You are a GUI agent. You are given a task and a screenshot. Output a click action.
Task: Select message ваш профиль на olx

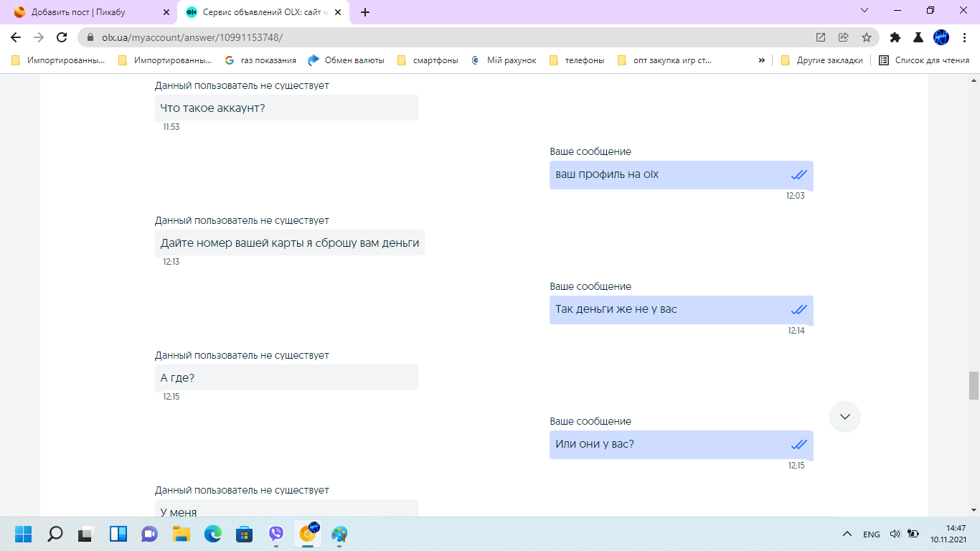coord(682,175)
